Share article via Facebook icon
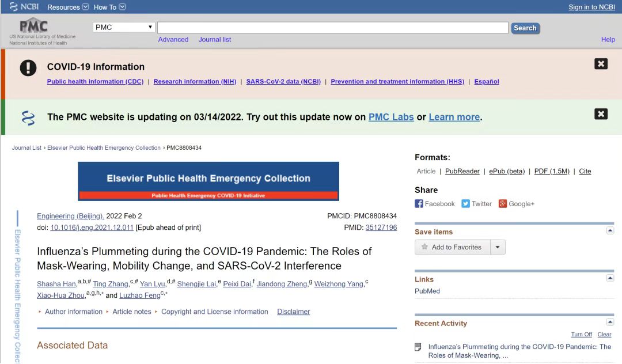622x364 pixels. (x=419, y=204)
